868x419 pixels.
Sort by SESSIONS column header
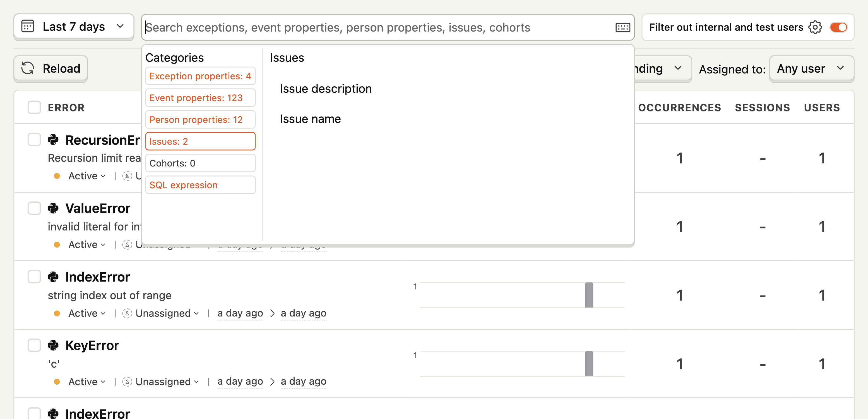[763, 108]
